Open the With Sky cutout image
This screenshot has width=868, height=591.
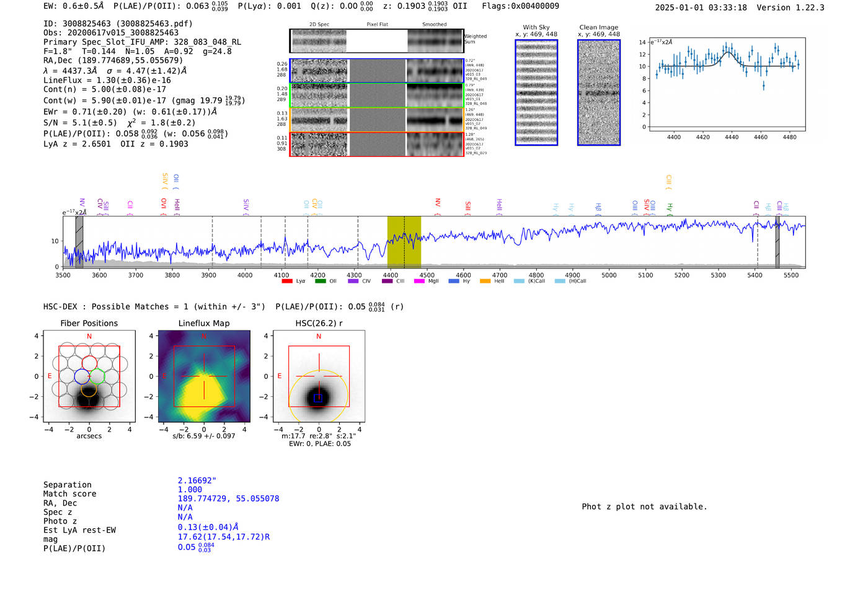coord(536,92)
